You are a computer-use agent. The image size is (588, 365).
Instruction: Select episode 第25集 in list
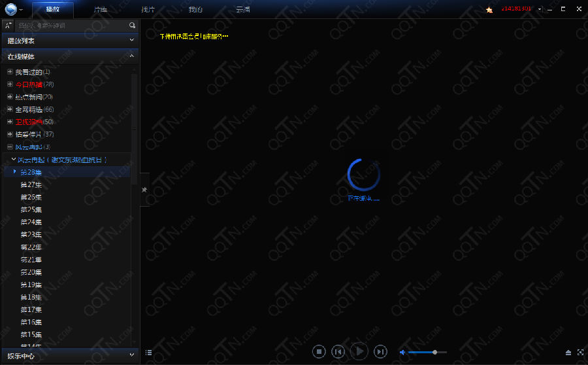[x=31, y=209]
